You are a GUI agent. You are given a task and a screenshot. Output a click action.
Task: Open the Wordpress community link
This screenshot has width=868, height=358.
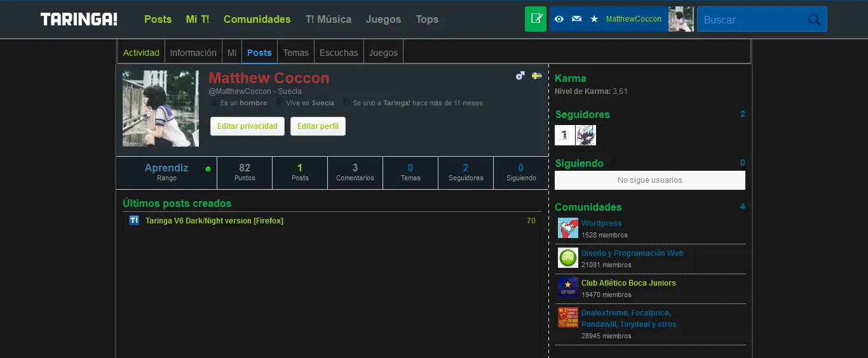601,223
